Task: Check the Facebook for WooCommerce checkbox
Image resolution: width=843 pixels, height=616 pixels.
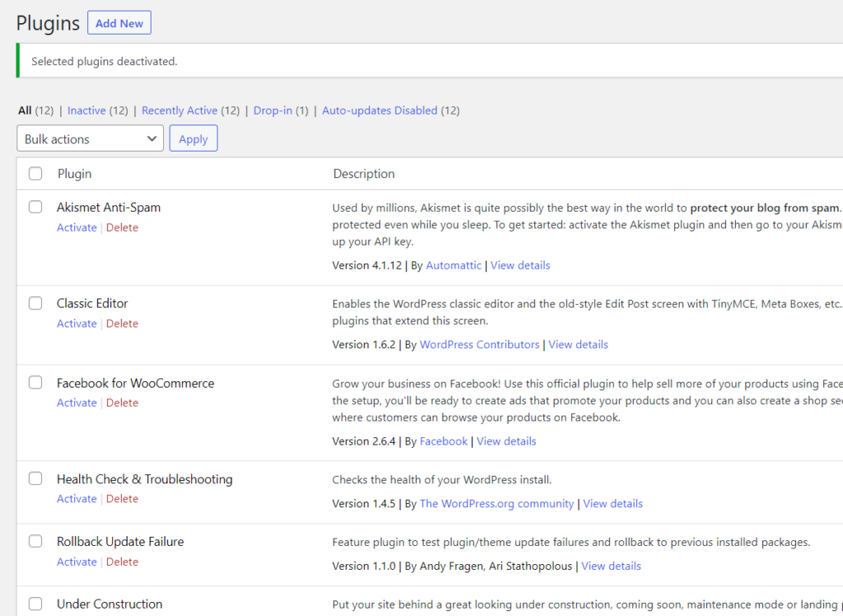Action: [x=35, y=382]
